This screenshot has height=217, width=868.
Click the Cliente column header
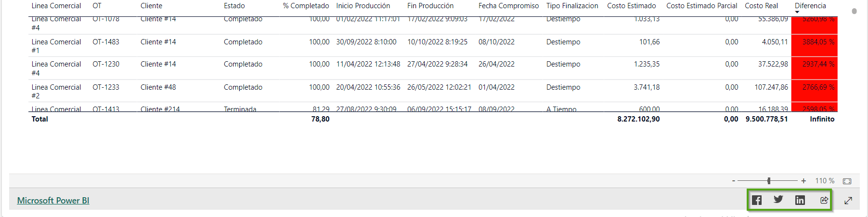pyautogui.click(x=151, y=6)
